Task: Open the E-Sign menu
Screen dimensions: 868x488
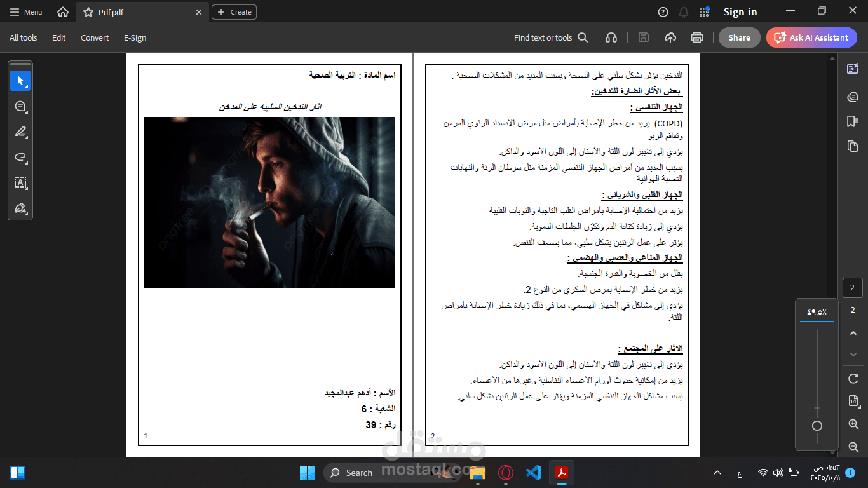Action: coord(135,37)
